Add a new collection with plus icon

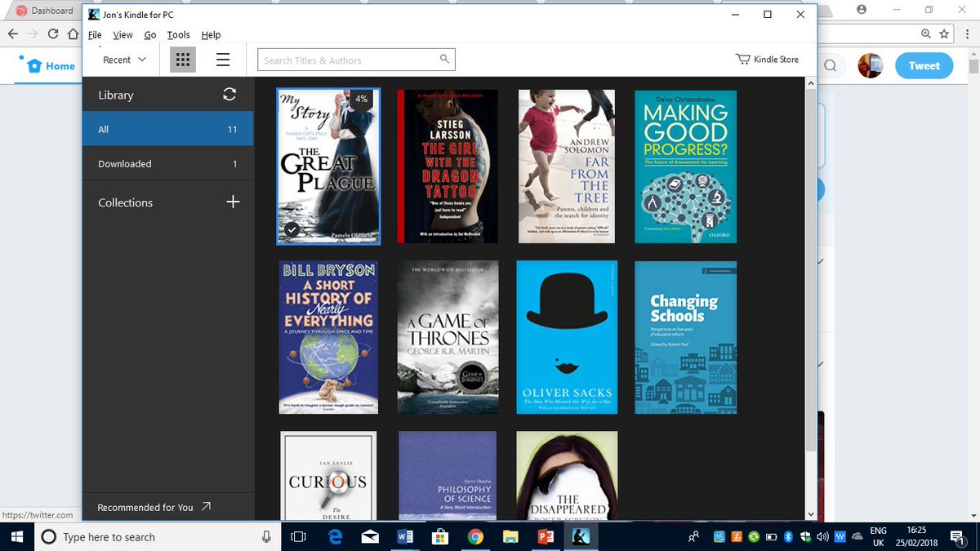(x=233, y=202)
